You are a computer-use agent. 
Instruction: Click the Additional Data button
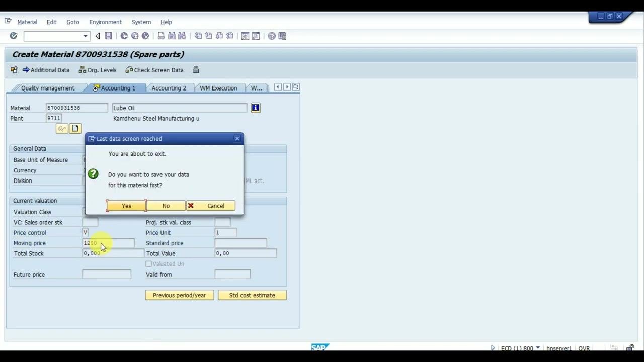[46, 70]
